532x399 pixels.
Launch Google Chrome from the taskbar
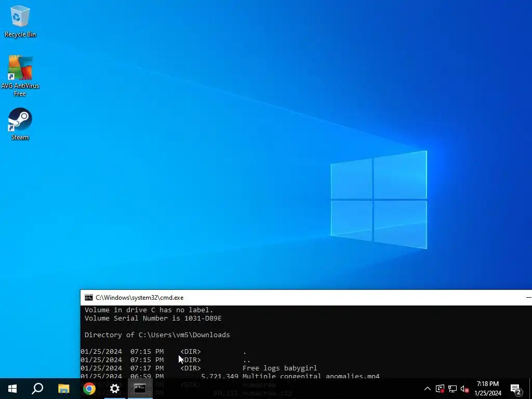89,389
